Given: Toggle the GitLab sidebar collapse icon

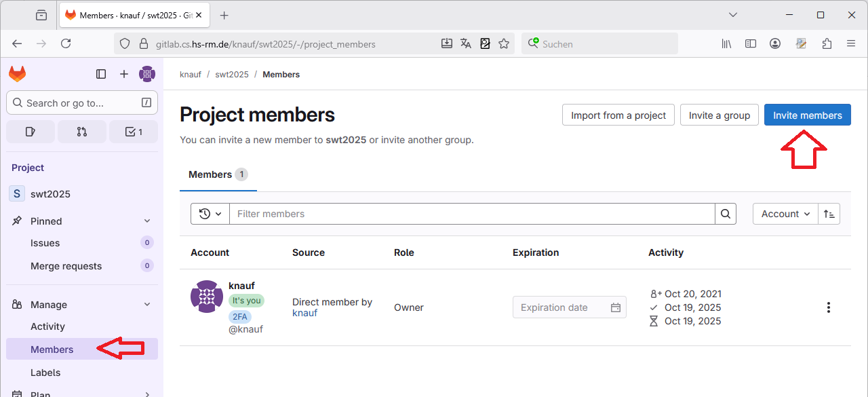Looking at the screenshot, I should [x=101, y=74].
